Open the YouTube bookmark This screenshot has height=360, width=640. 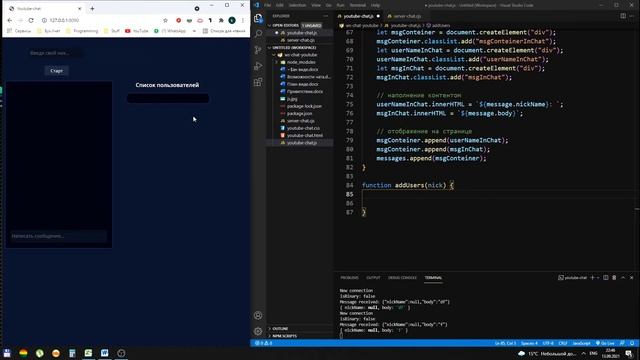(137, 31)
